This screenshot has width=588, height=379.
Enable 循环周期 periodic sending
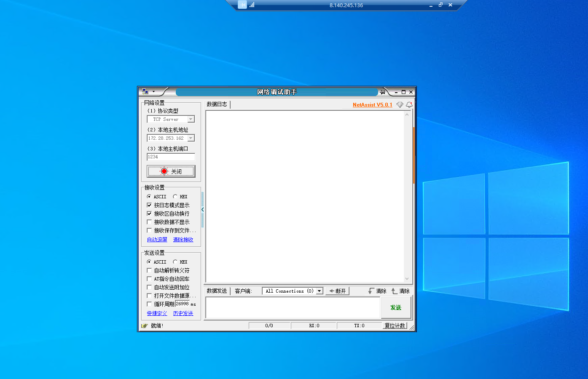[x=149, y=304]
